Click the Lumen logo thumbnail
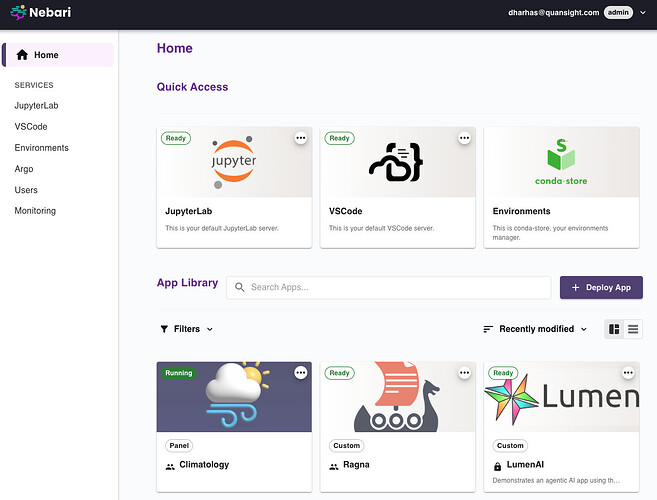 pyautogui.click(x=561, y=397)
